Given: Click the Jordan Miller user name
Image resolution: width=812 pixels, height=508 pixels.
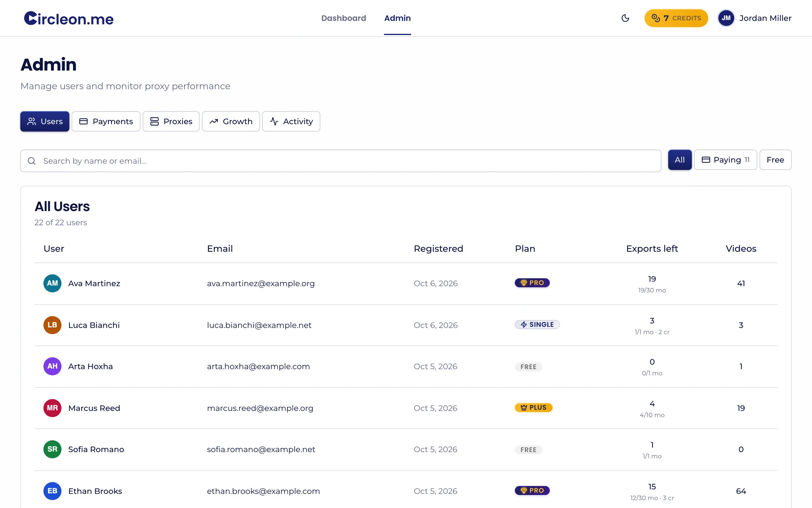Looking at the screenshot, I should coord(765,18).
